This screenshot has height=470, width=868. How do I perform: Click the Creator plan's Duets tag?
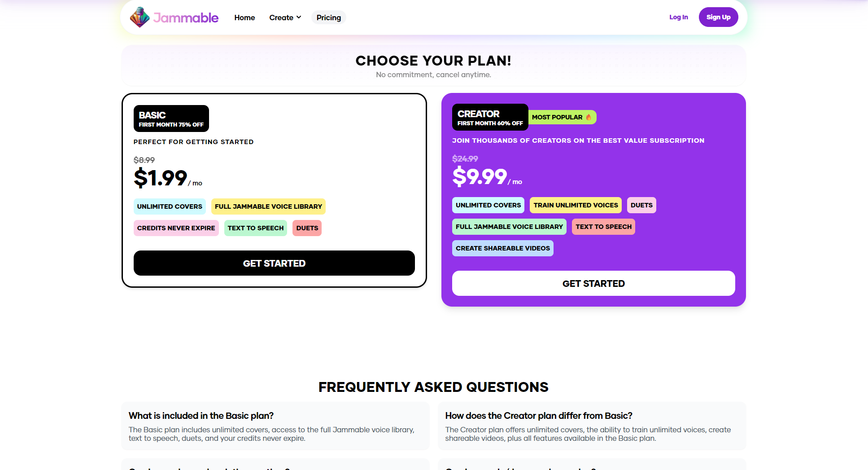tap(641, 205)
